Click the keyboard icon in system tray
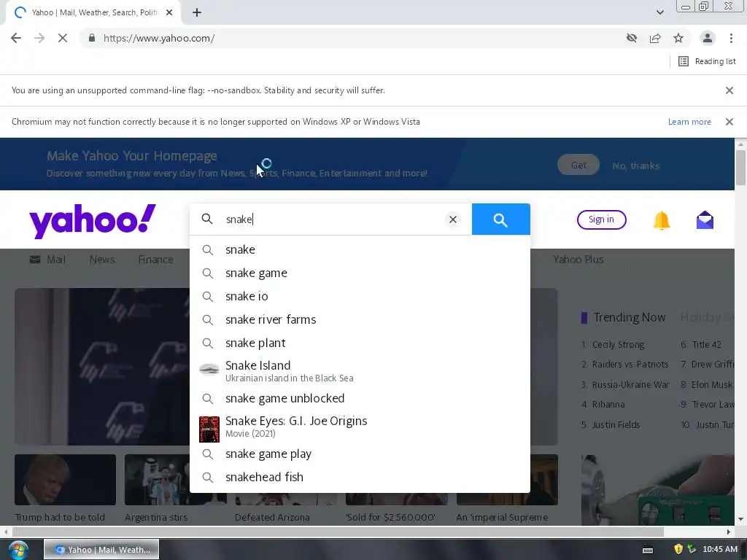 (648, 550)
